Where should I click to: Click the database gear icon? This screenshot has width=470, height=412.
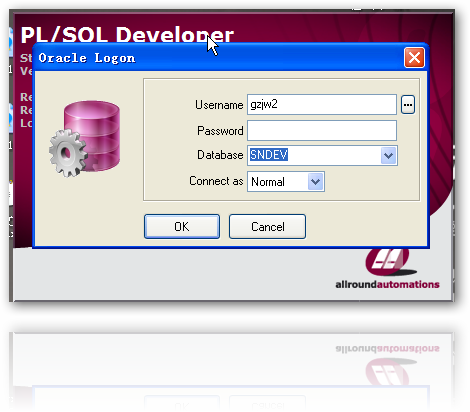click(85, 138)
